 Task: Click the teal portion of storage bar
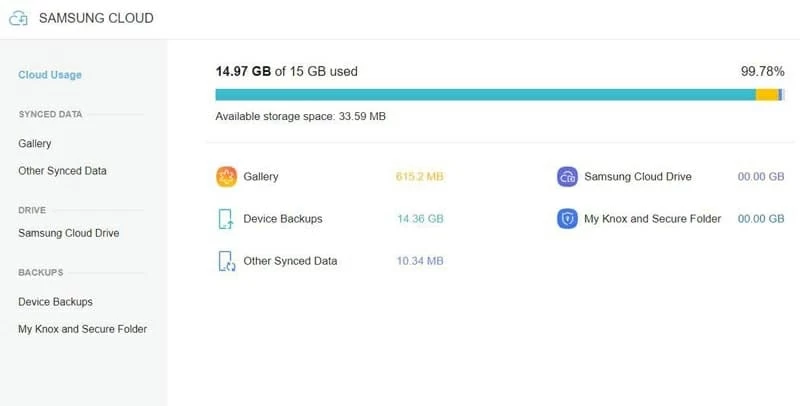(480, 94)
